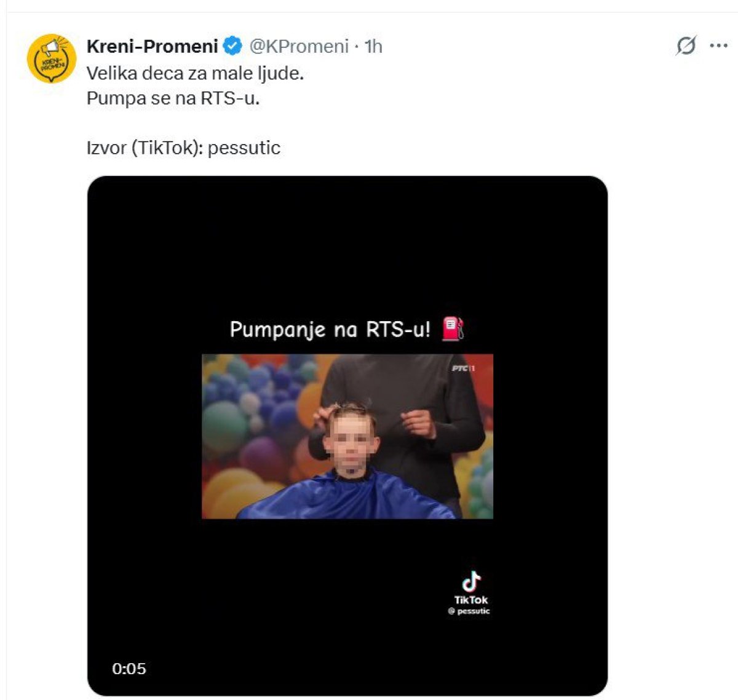738x700 pixels.
Task: Click the Grok slashed-circle icon
Action: click(686, 46)
